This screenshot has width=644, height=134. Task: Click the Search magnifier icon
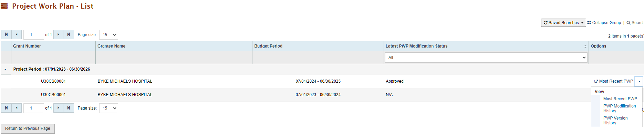click(x=629, y=23)
